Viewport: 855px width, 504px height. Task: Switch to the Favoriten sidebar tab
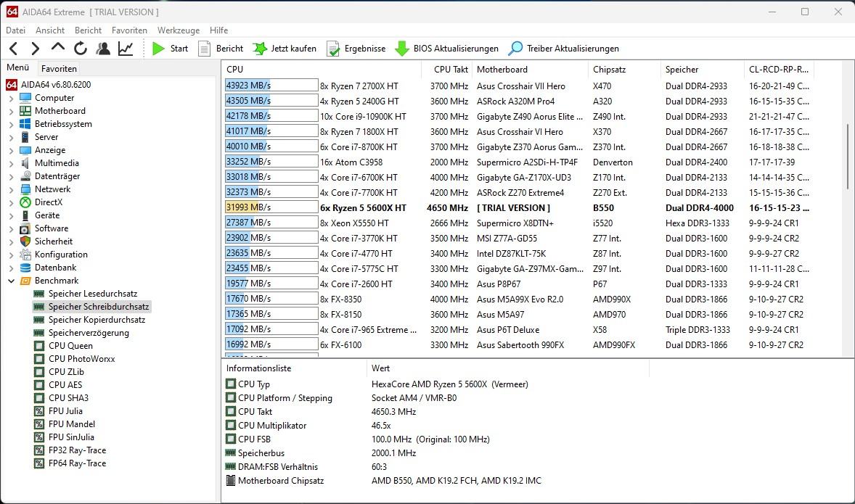[59, 69]
